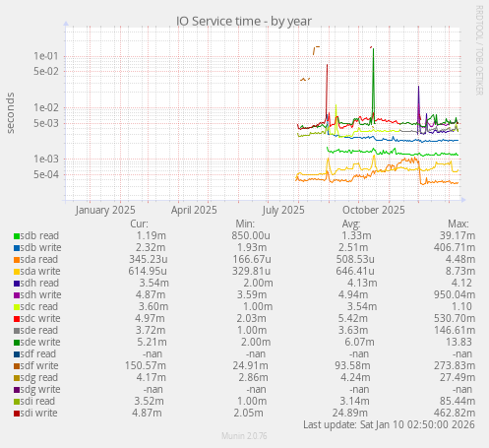Click the sdc write red legend swatch
Viewport: 489px width, 448px height.
(17, 319)
